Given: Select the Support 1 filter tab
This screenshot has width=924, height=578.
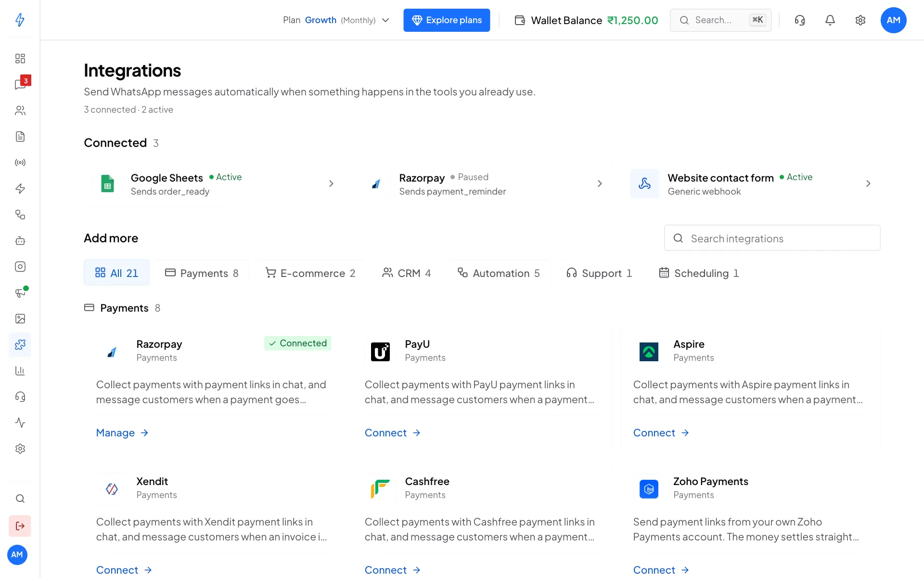Looking at the screenshot, I should 599,273.
